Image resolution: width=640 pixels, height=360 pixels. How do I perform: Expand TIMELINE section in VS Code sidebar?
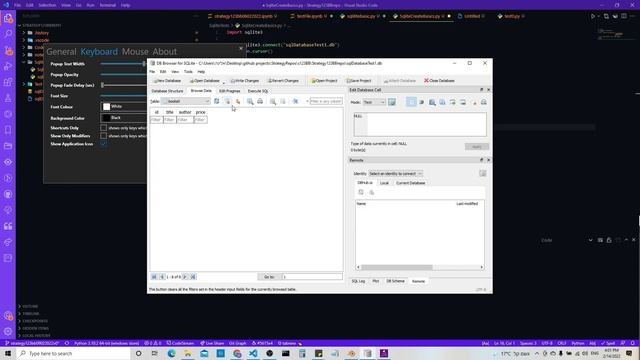tap(31, 313)
